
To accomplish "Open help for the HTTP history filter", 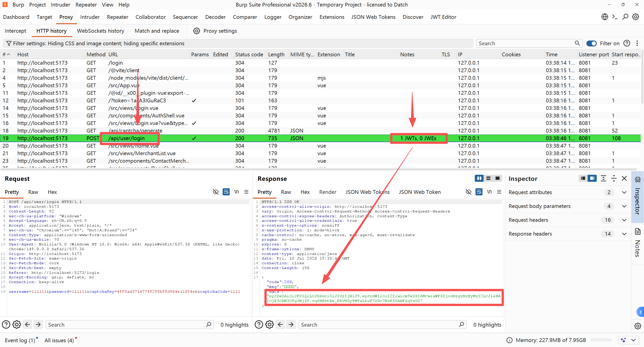I will pyautogui.click(x=627, y=43).
